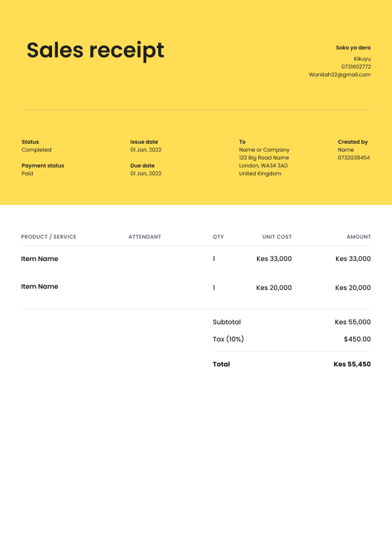Select the date under Issue date
392x555 pixels.
pyautogui.click(x=146, y=150)
